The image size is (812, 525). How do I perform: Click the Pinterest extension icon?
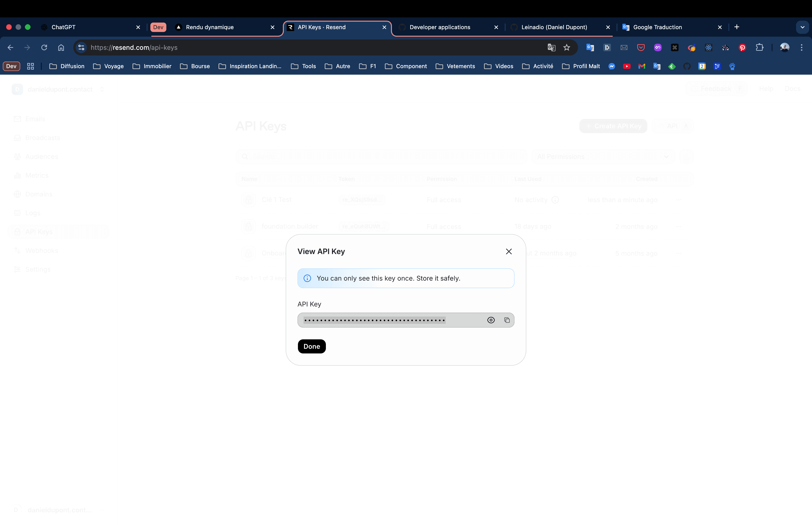click(742, 48)
